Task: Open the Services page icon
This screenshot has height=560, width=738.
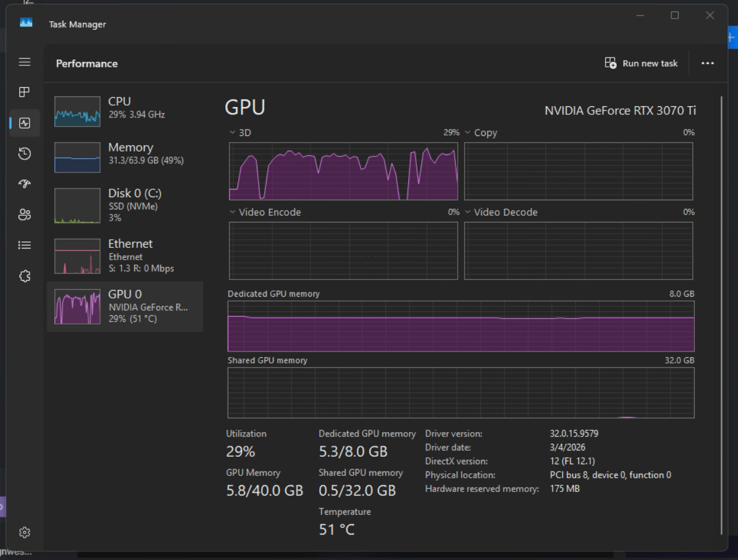Action: click(25, 276)
